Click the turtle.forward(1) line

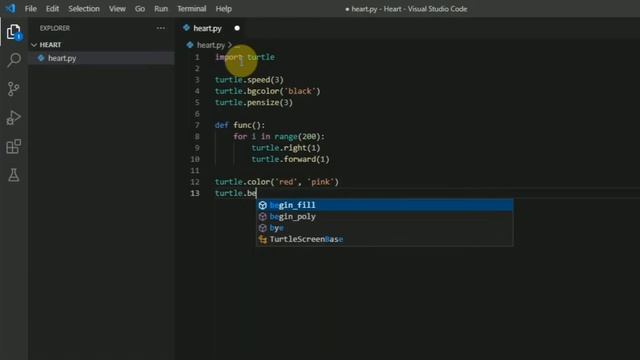[290, 159]
